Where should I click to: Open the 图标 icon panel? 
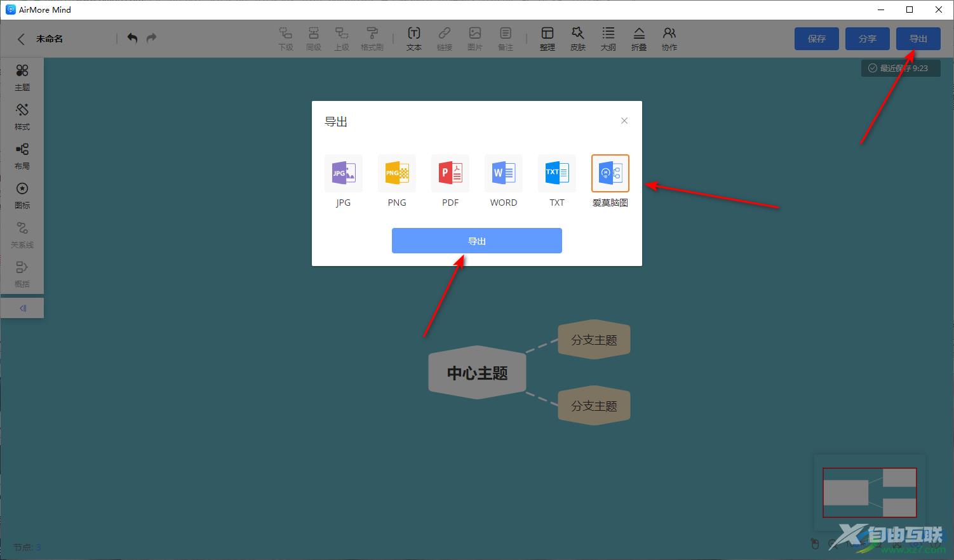point(22,196)
